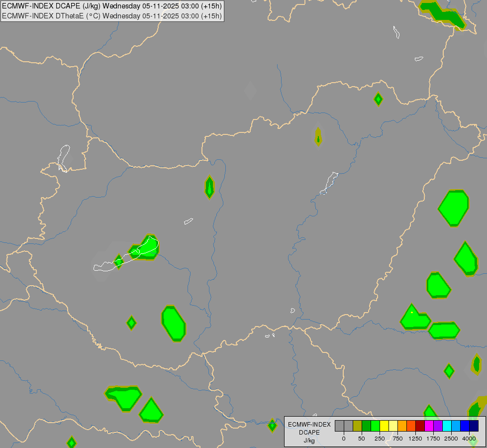Click the legend value 1750
This screenshot has height=448, width=487.
[433, 439]
